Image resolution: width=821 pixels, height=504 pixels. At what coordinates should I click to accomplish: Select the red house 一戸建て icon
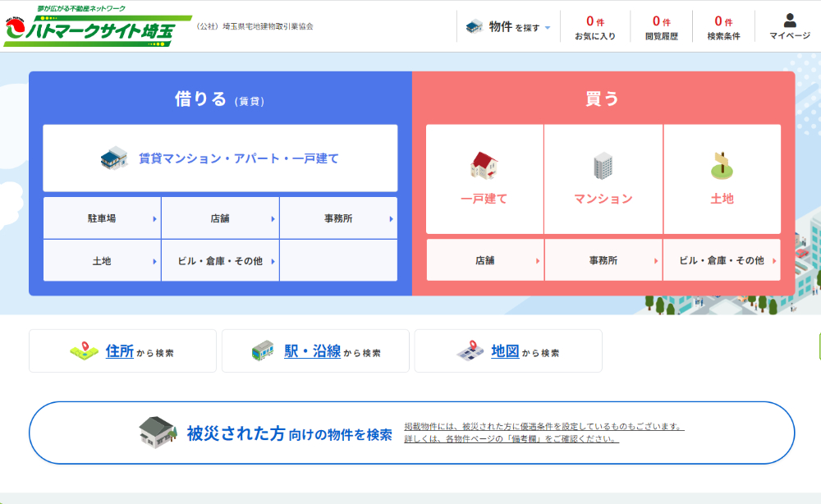coord(484,165)
